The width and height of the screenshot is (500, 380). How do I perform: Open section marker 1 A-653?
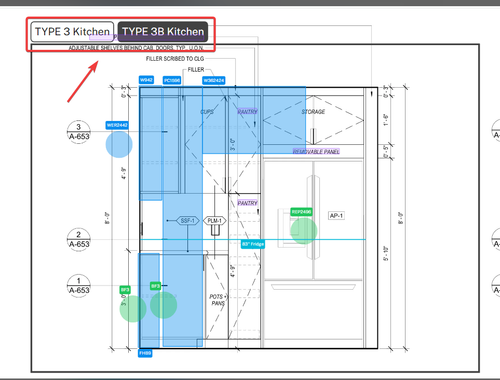point(79,286)
